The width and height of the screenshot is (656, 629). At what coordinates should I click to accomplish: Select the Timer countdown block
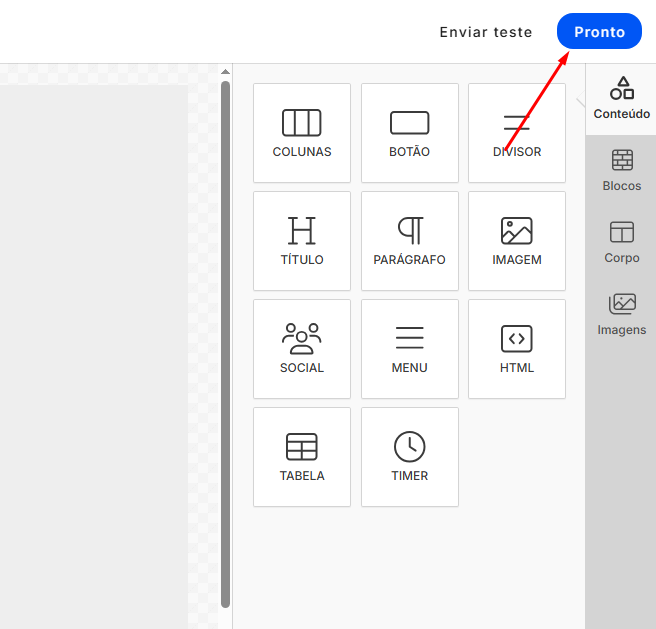click(x=410, y=457)
